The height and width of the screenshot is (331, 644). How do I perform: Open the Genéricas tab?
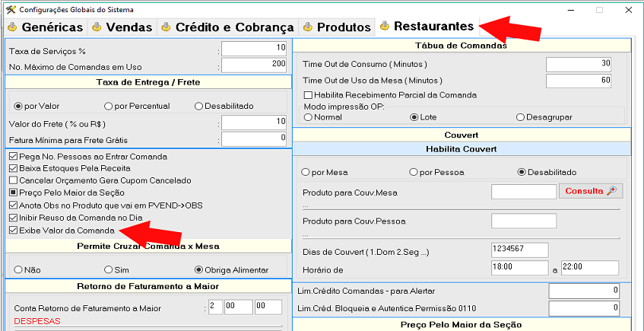click(x=45, y=27)
